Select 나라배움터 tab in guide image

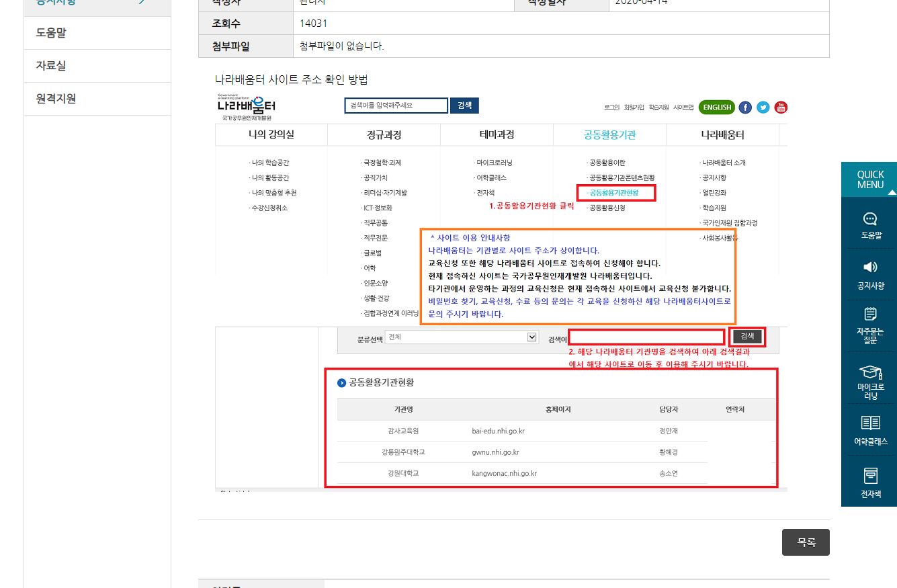pyautogui.click(x=722, y=135)
